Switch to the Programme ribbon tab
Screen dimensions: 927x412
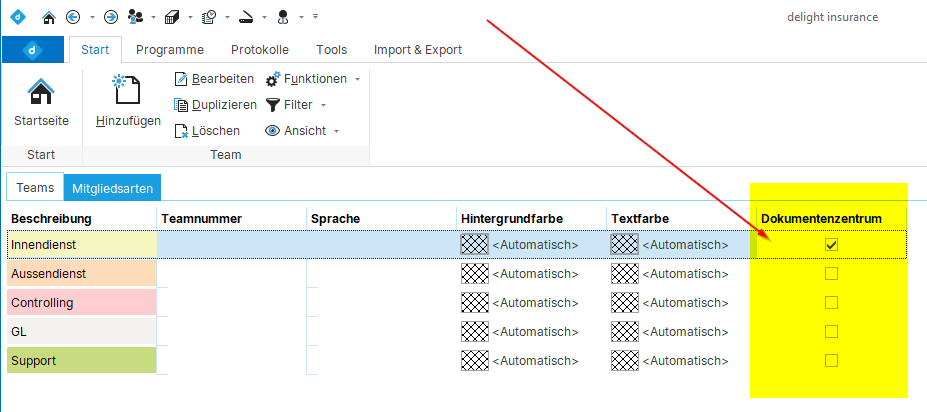169,50
